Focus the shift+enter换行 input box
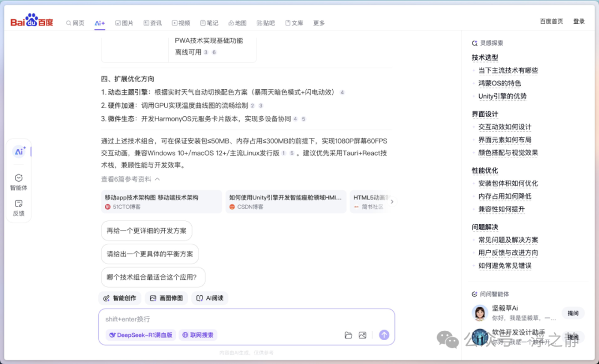The width and height of the screenshot is (599, 364). coord(246,319)
